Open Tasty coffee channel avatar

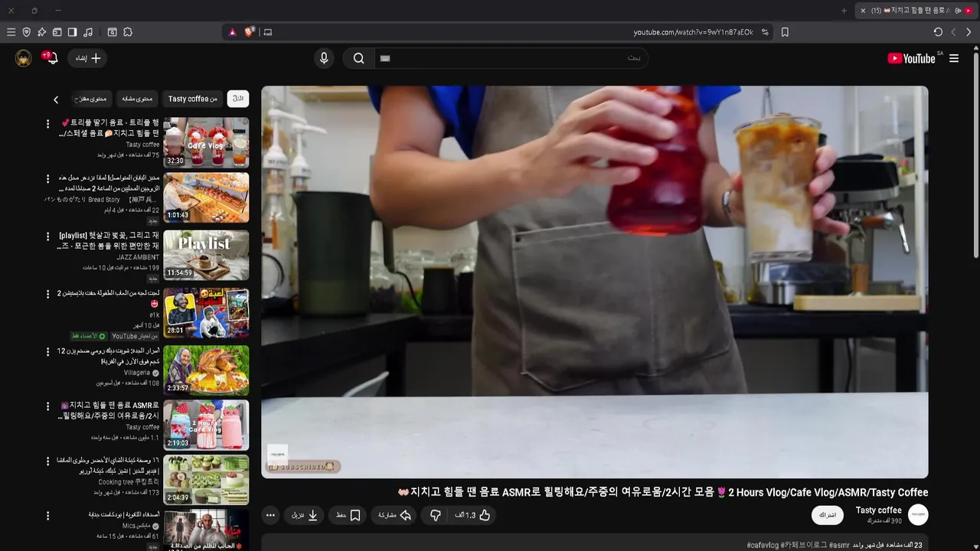click(918, 514)
